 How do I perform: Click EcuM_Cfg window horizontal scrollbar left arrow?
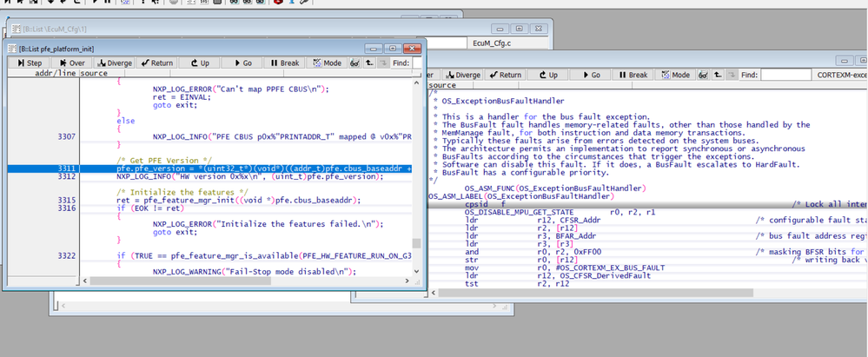pyautogui.click(x=63, y=306)
